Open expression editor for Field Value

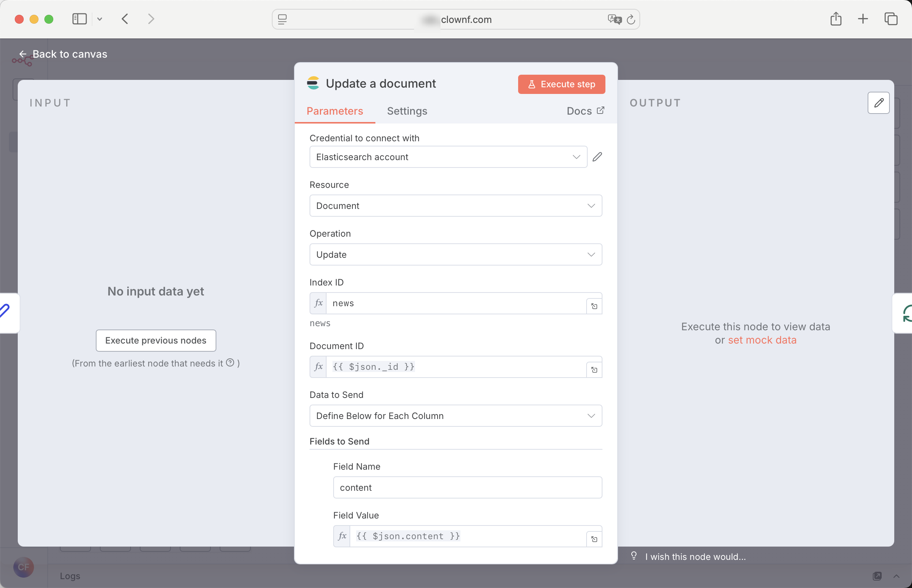tap(594, 539)
